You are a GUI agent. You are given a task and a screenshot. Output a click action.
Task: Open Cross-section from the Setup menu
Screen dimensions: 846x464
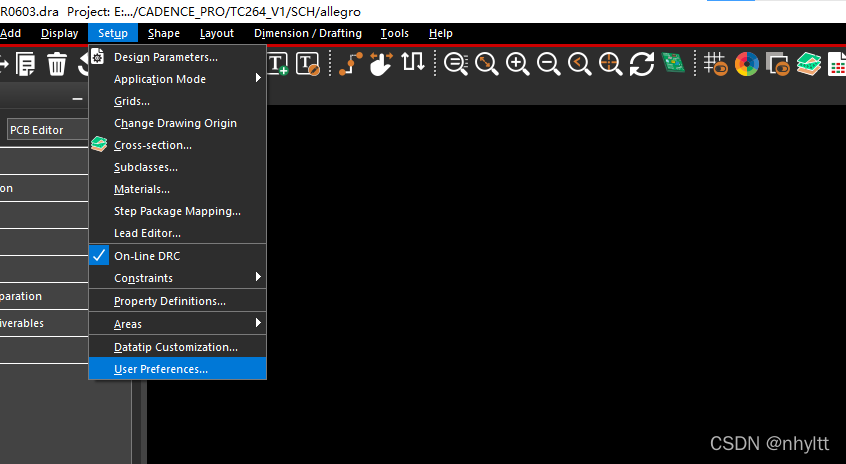(152, 145)
